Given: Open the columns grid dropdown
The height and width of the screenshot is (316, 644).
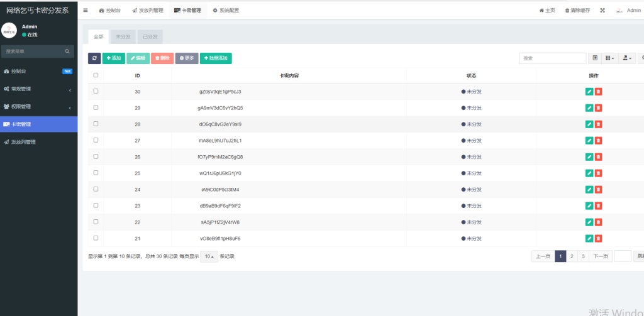Looking at the screenshot, I should [x=609, y=58].
